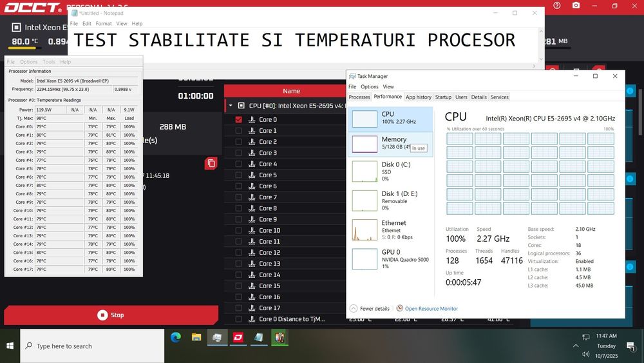Click the thermometer icon next to Core 10
644x363 pixels.
252,230
